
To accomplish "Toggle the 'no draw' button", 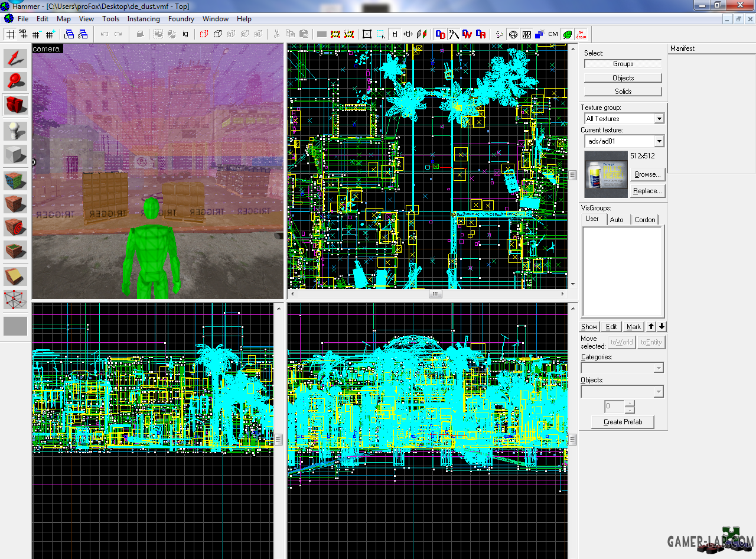I will click(x=581, y=34).
